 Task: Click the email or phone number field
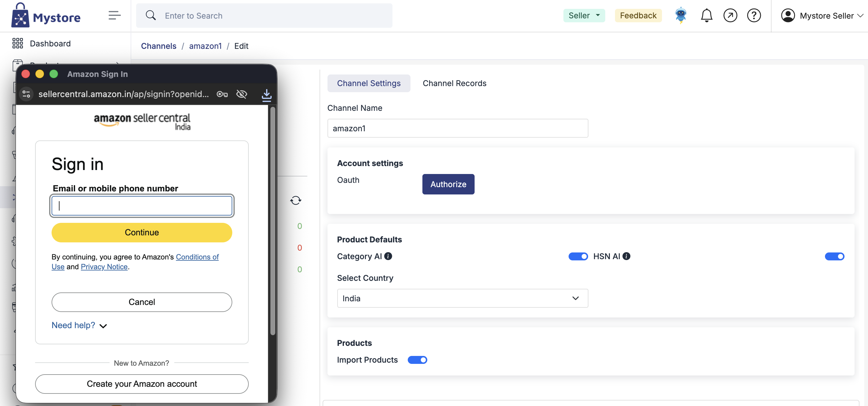point(142,205)
